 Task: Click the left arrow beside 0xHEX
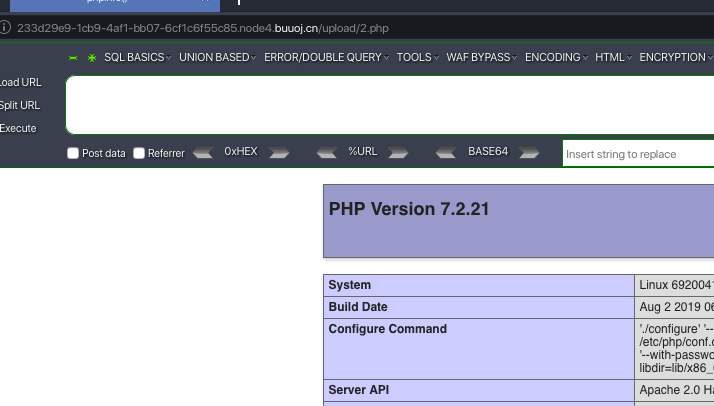203,152
